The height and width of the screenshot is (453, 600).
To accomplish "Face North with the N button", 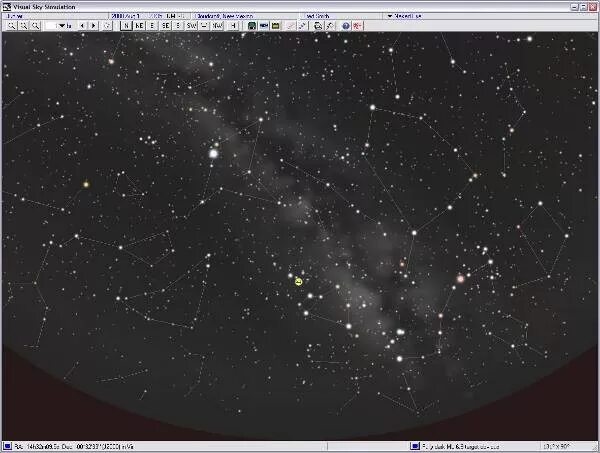I will pyautogui.click(x=126, y=26).
